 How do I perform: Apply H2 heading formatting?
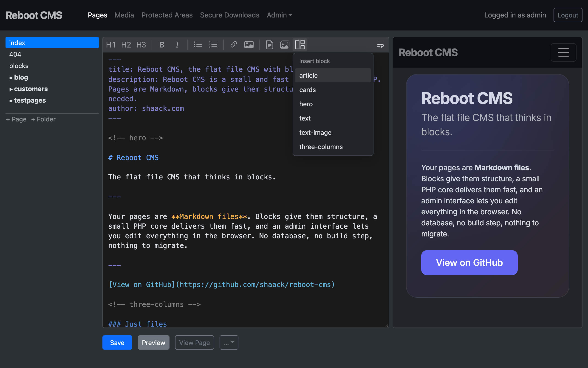point(126,45)
